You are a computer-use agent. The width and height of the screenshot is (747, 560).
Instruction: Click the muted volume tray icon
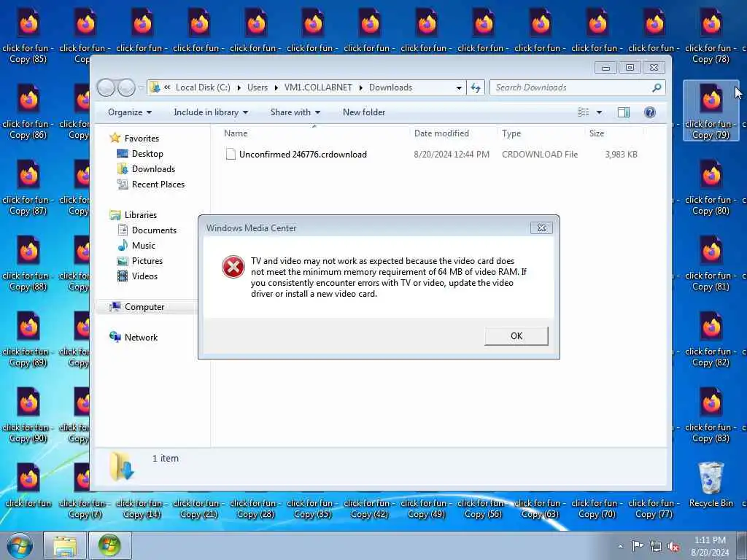click(673, 547)
